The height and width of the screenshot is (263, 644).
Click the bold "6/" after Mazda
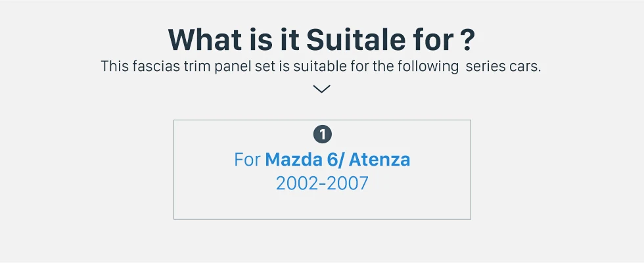tap(334, 160)
